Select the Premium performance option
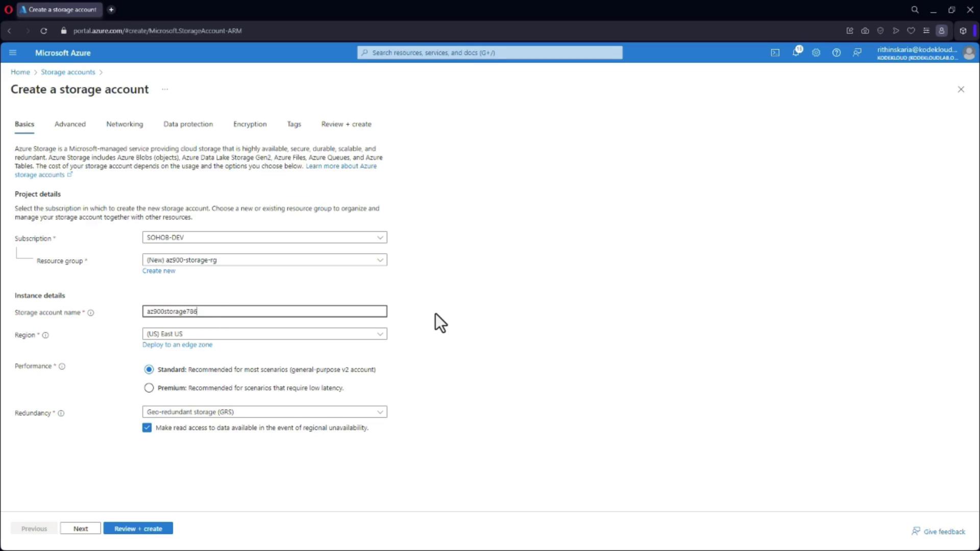This screenshot has height=551, width=980. coord(149,388)
